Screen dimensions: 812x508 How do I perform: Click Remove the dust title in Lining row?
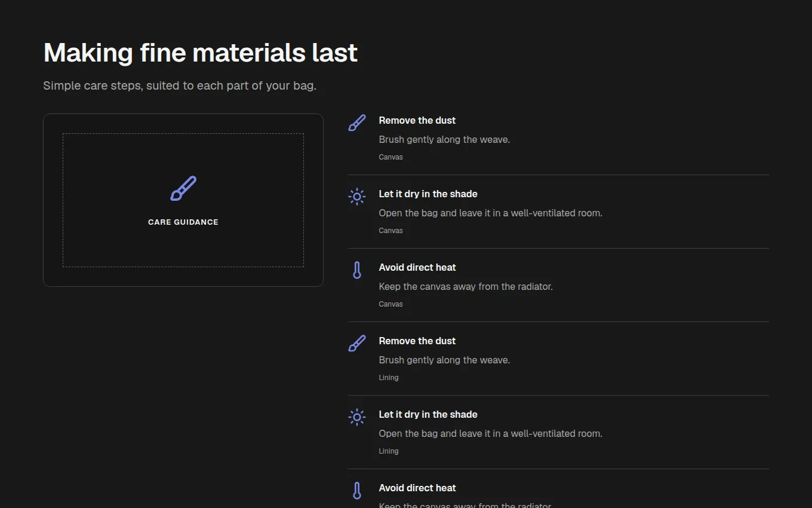[x=417, y=341]
